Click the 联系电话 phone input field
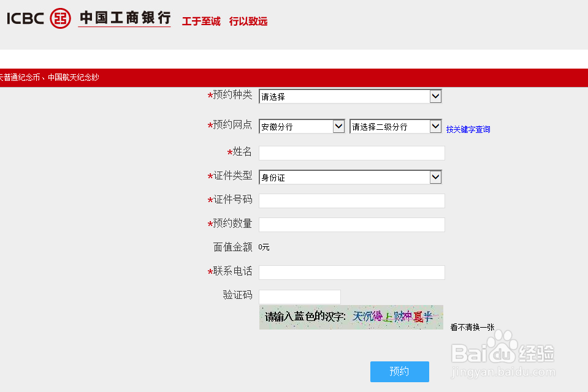The width and height of the screenshot is (588, 392). pyautogui.click(x=351, y=272)
